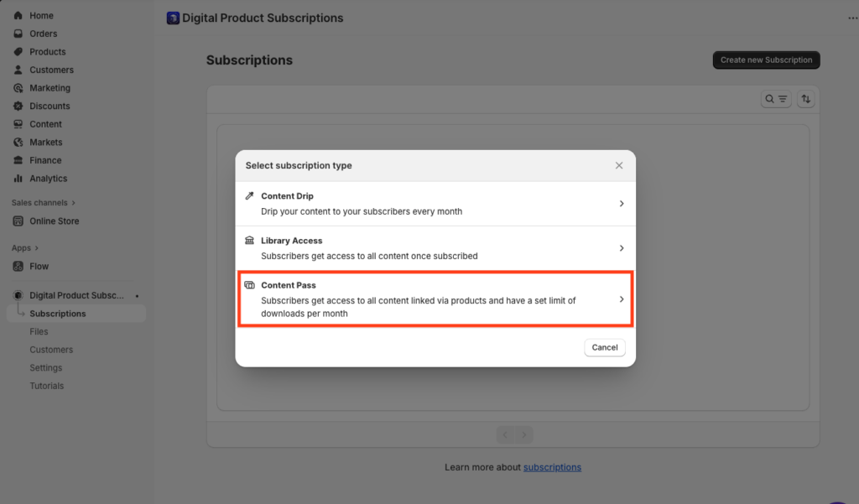Image resolution: width=859 pixels, height=504 pixels.
Task: Click the sort arrows icon button
Action: (806, 99)
